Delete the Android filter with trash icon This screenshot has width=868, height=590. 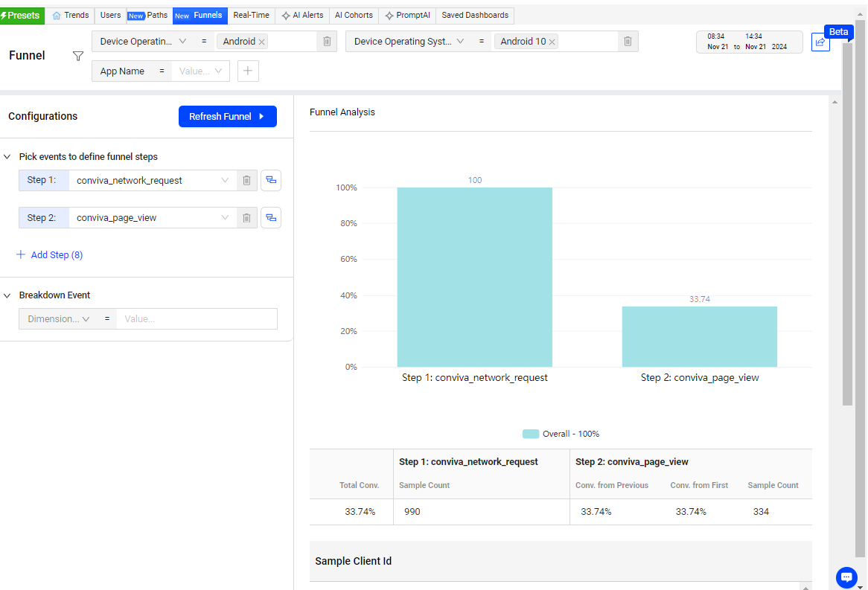327,42
